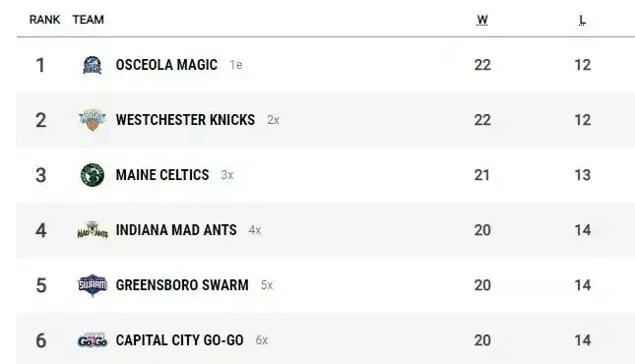Click the Indiana Mad Ants logo
The height and width of the screenshot is (364, 635).
pos(93,230)
